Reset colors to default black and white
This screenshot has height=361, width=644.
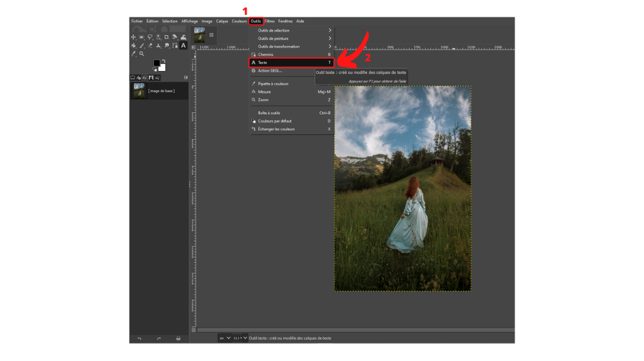155,70
